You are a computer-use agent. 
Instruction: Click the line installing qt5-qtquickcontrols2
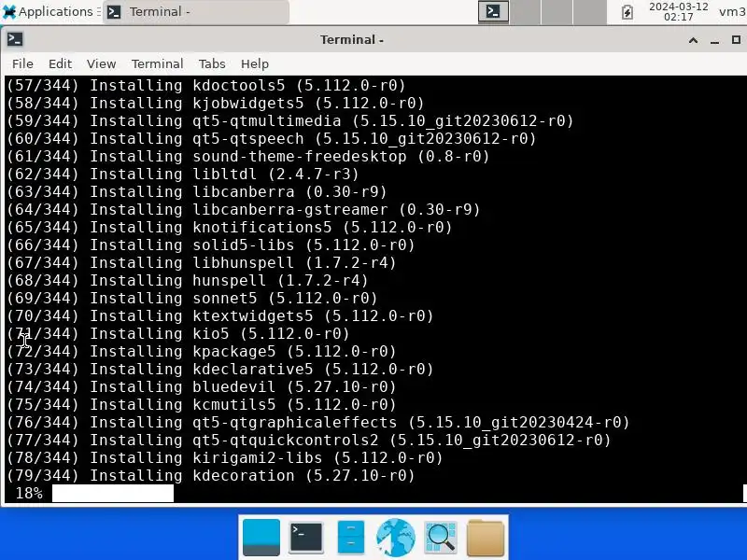308,440
